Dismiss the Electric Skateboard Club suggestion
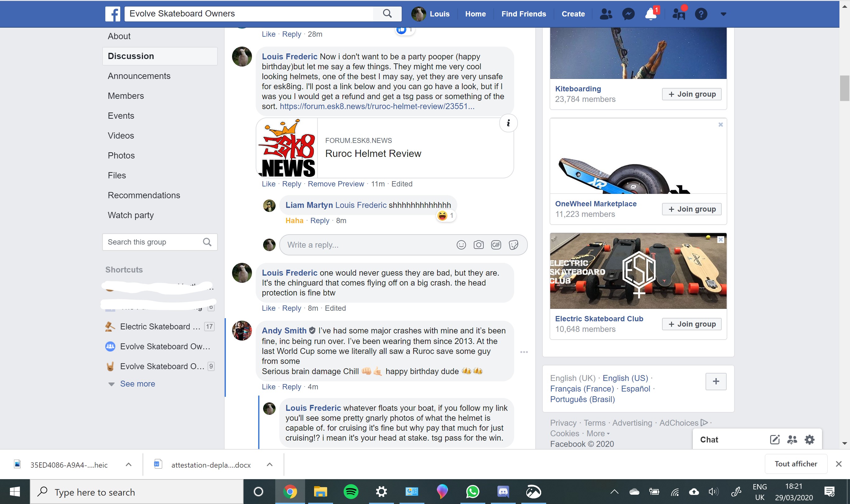Viewport: 850px width, 504px height. coord(721,240)
